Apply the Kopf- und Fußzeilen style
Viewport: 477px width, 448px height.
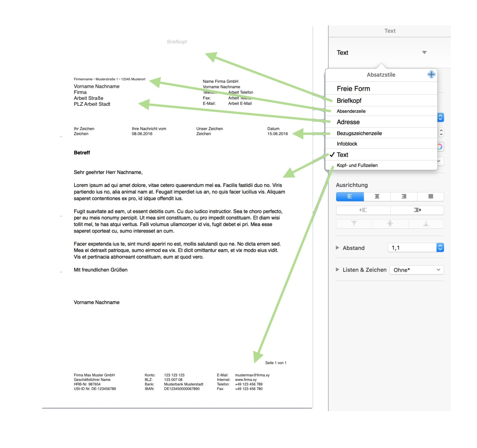(x=357, y=165)
